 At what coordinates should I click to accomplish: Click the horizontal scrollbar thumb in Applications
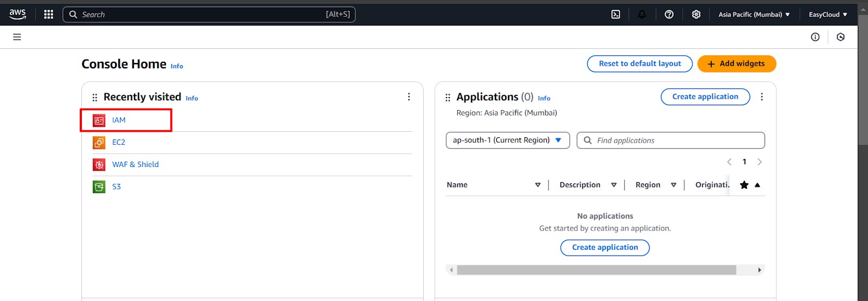tap(596, 270)
